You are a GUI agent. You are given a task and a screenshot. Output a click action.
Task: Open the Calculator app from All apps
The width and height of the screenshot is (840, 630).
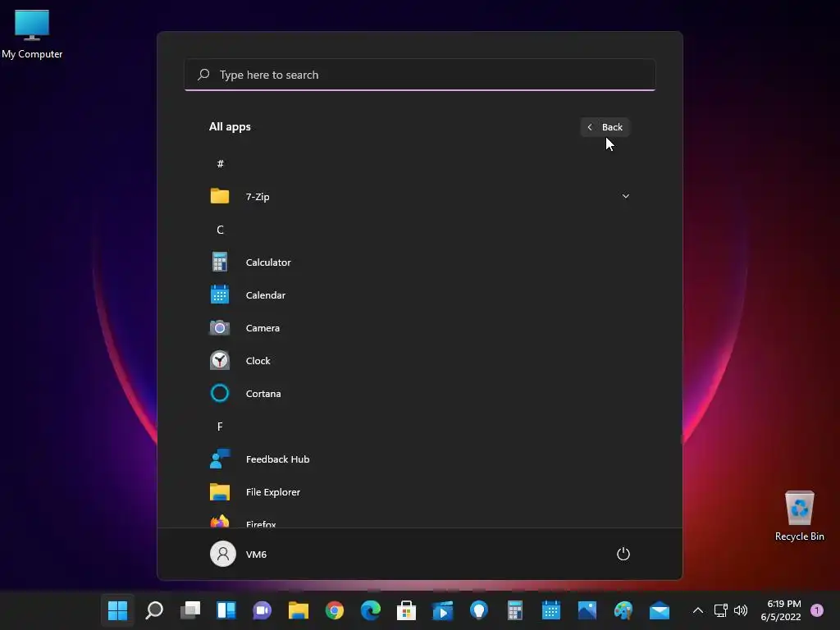point(419,262)
